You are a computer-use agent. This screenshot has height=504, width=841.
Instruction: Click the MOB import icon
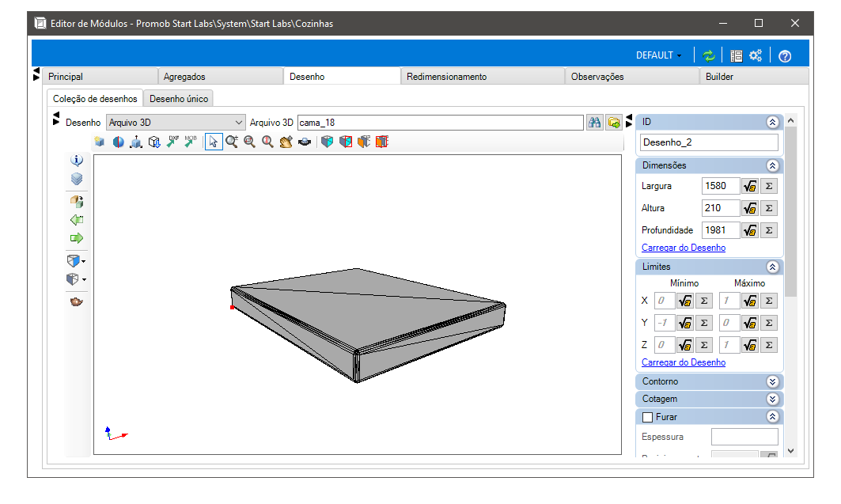pos(191,142)
